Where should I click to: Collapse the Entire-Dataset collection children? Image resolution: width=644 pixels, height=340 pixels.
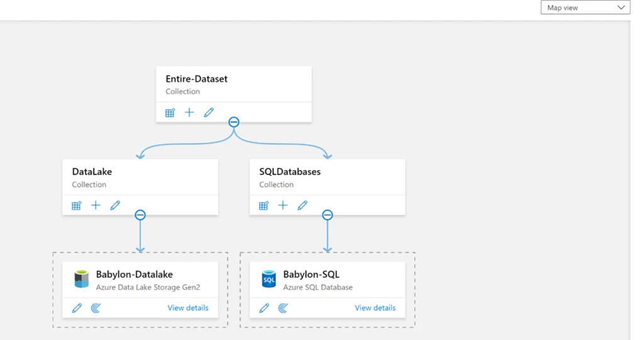[234, 122]
